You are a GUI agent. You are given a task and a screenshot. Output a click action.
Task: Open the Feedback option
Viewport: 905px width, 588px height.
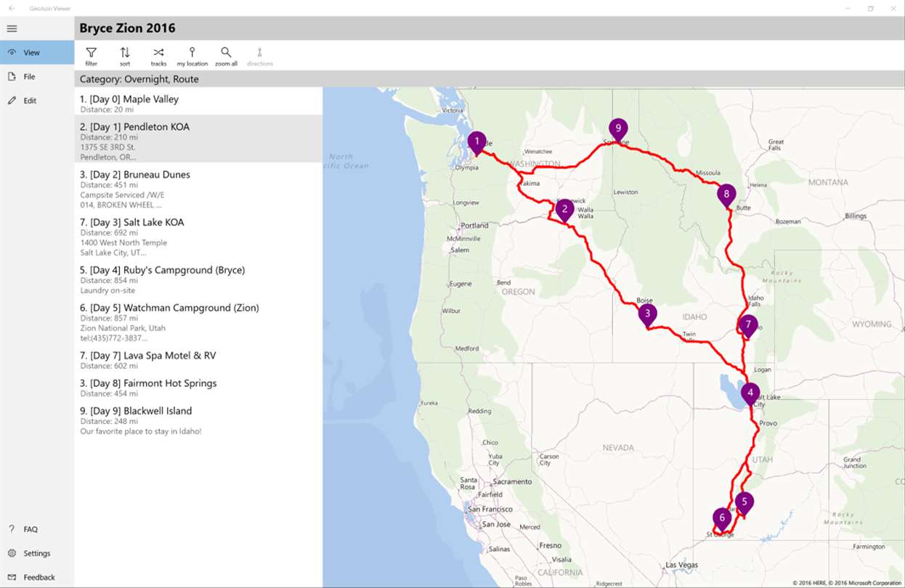click(39, 577)
